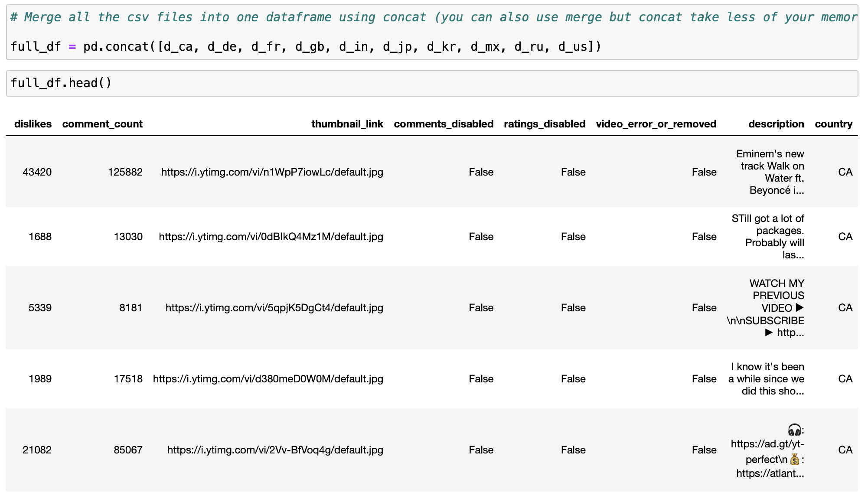Select the video_error_or_removed column header
Screen dimensions: 868x502
point(656,124)
